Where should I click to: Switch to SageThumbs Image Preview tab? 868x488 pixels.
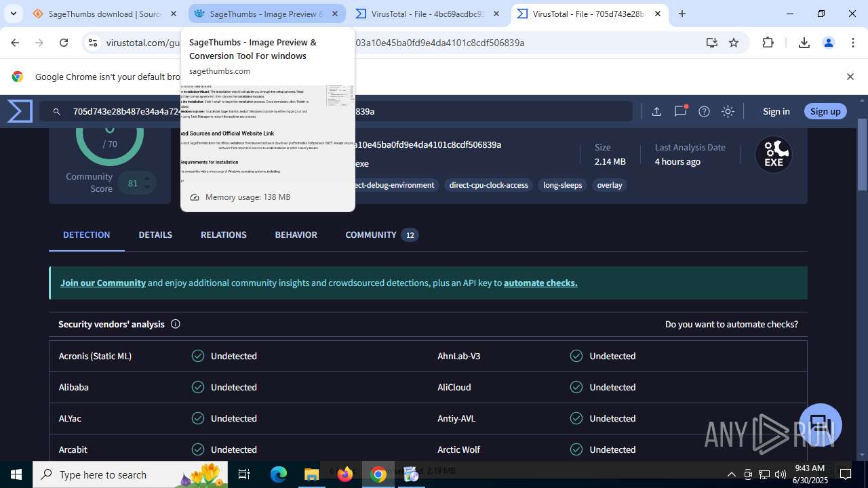pyautogui.click(x=267, y=14)
